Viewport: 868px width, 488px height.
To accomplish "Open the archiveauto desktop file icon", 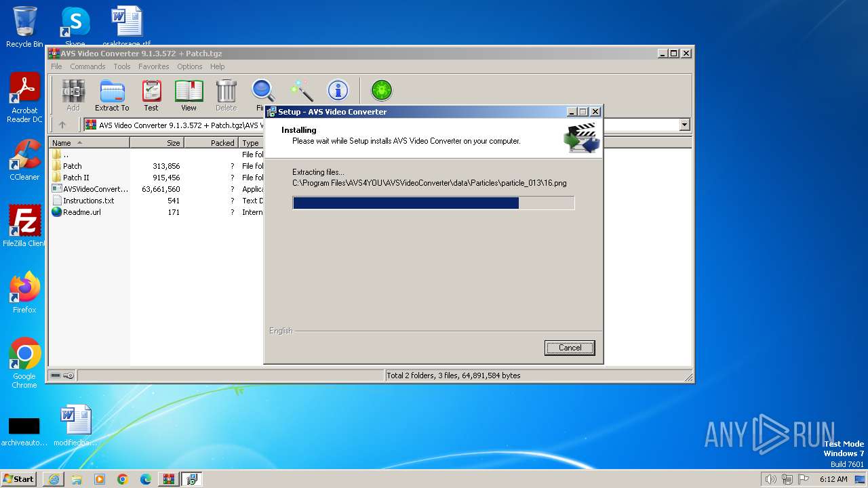I will point(24,430).
